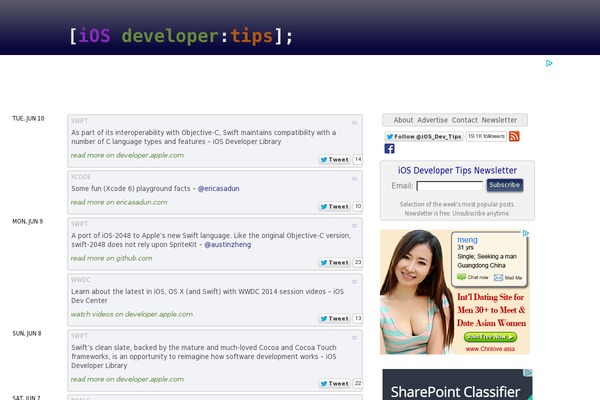
Task: Open the SharePoint Classifier ad
Action: tap(457, 385)
